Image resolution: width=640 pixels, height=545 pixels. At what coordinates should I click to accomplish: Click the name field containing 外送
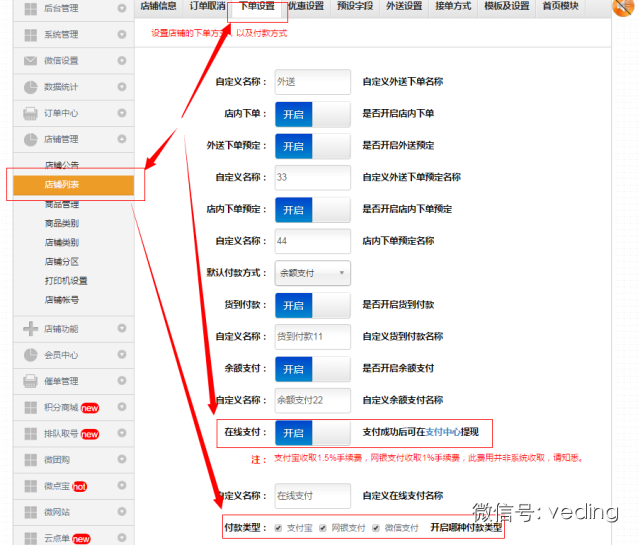pos(313,82)
